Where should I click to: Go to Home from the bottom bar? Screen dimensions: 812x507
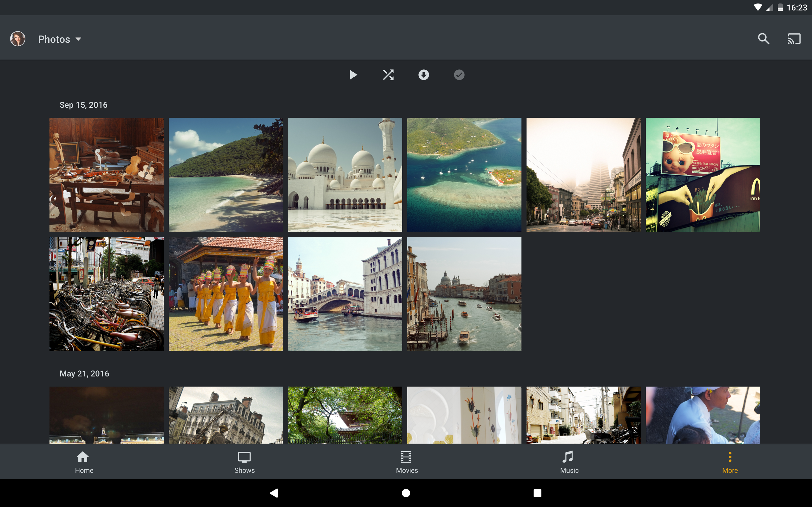tap(83, 462)
